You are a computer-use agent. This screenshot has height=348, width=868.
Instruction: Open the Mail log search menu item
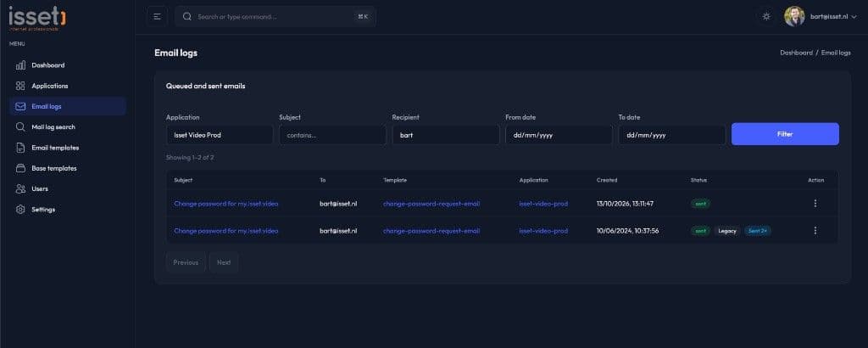(68, 127)
